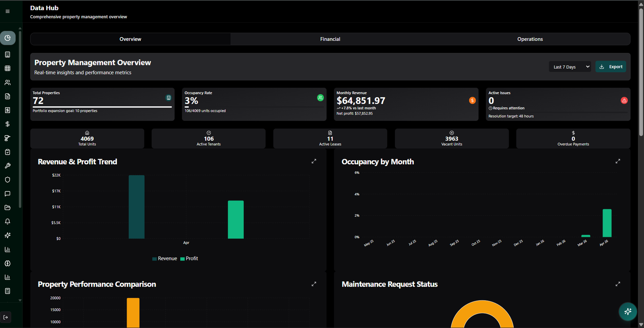Open the wrench maintenance sidebar icon

tap(7, 166)
